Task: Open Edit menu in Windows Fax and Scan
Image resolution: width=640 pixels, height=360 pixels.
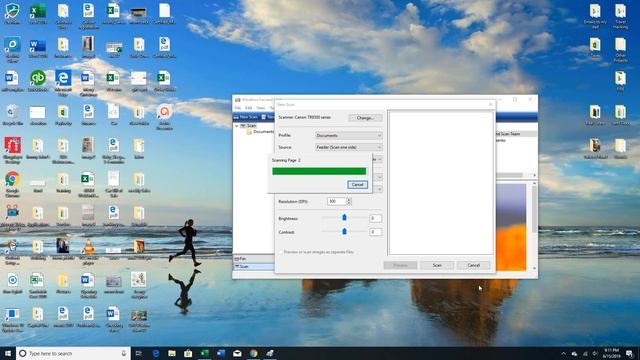Action: click(x=249, y=108)
